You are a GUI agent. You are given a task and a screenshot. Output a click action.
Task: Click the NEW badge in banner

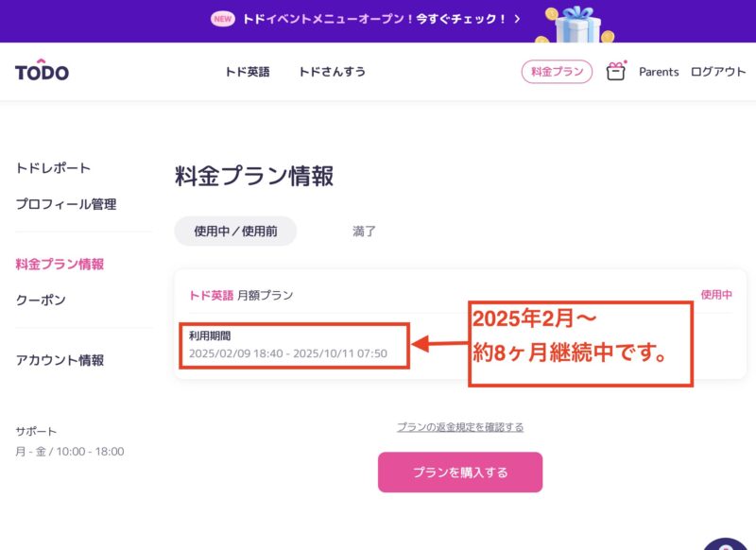(x=223, y=19)
